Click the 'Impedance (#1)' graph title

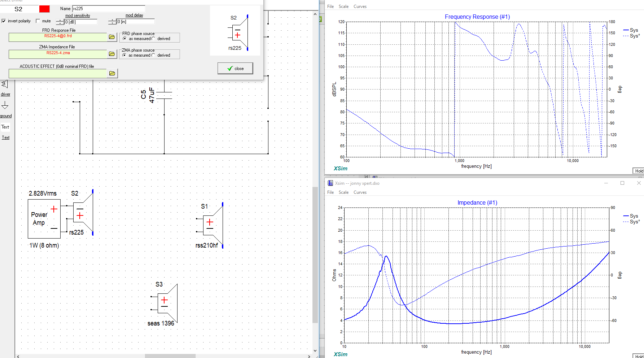click(477, 203)
